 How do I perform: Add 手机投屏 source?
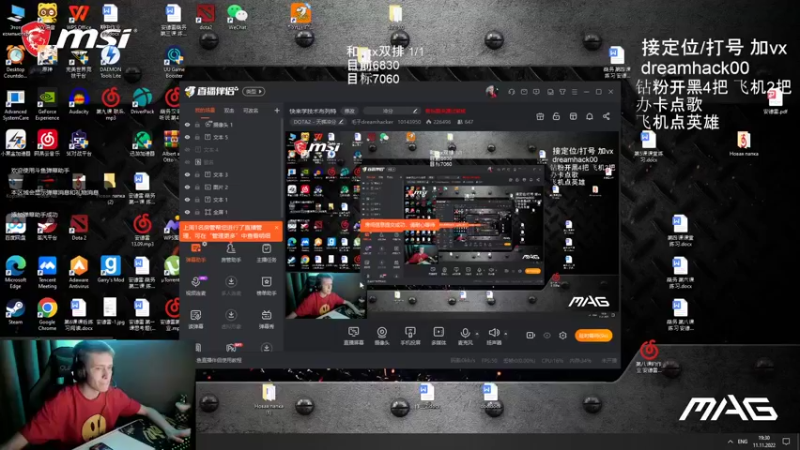(x=410, y=336)
